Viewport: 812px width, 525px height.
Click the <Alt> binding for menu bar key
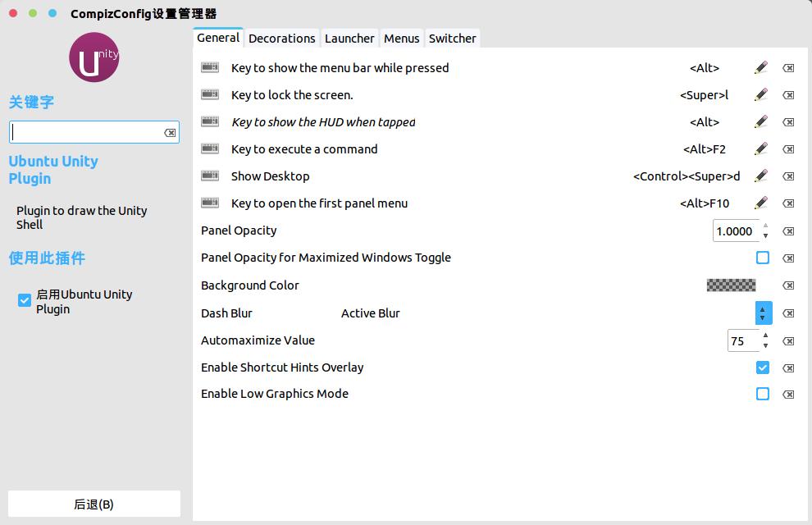coord(705,68)
